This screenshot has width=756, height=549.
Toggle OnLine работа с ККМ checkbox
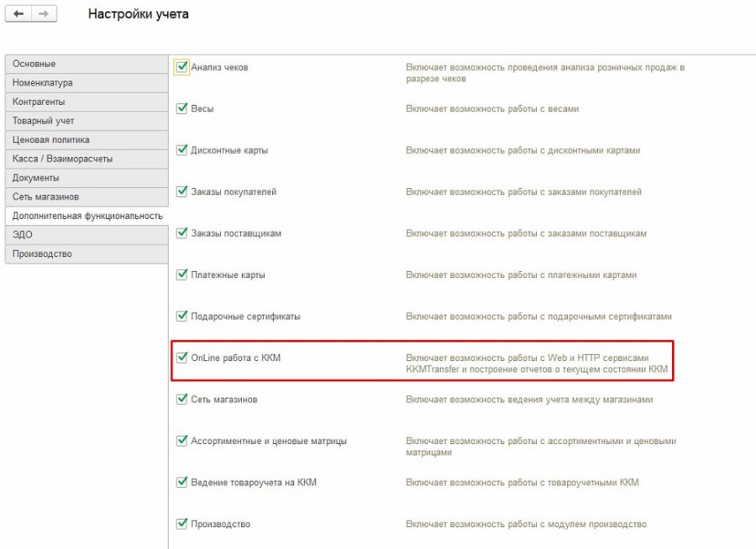tap(181, 357)
